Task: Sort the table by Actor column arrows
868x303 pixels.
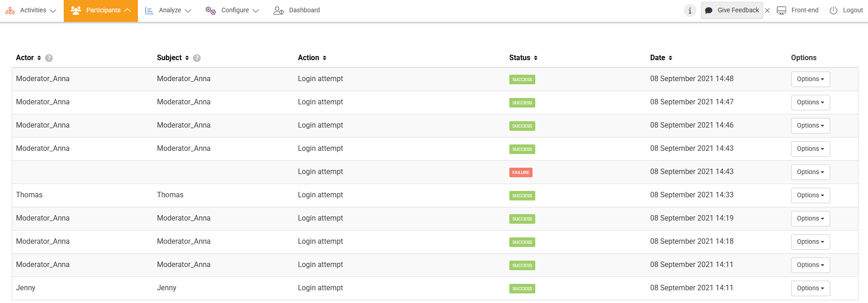Action: point(39,58)
